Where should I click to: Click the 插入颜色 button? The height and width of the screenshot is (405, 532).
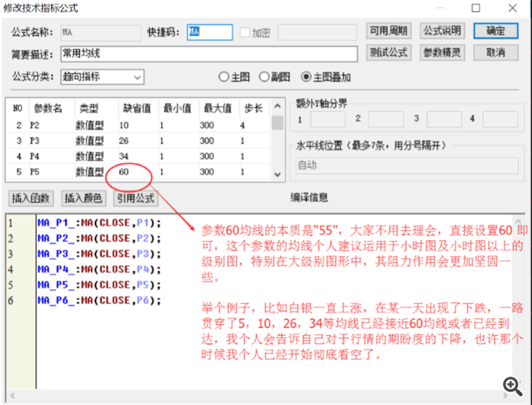tap(84, 199)
